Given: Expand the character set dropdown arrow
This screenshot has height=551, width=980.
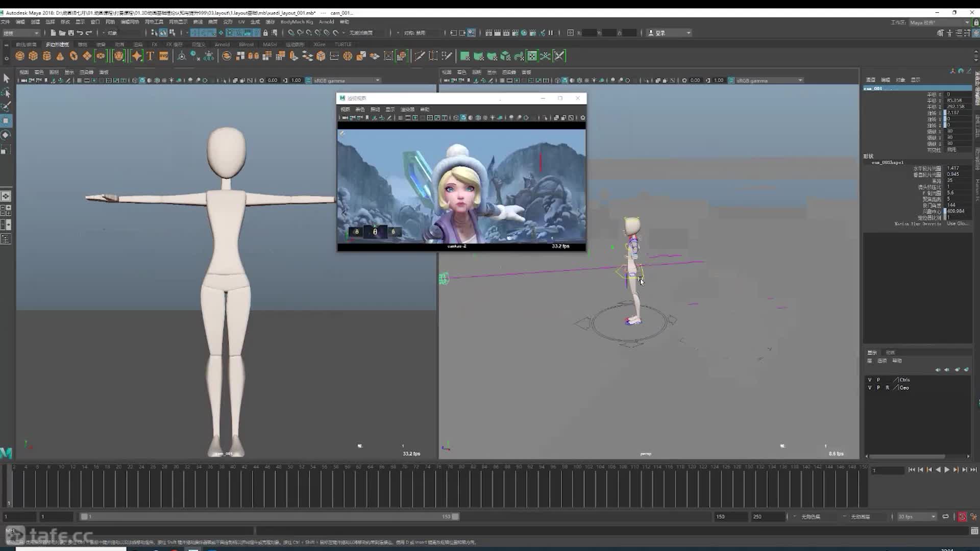Looking at the screenshot, I should [794, 517].
